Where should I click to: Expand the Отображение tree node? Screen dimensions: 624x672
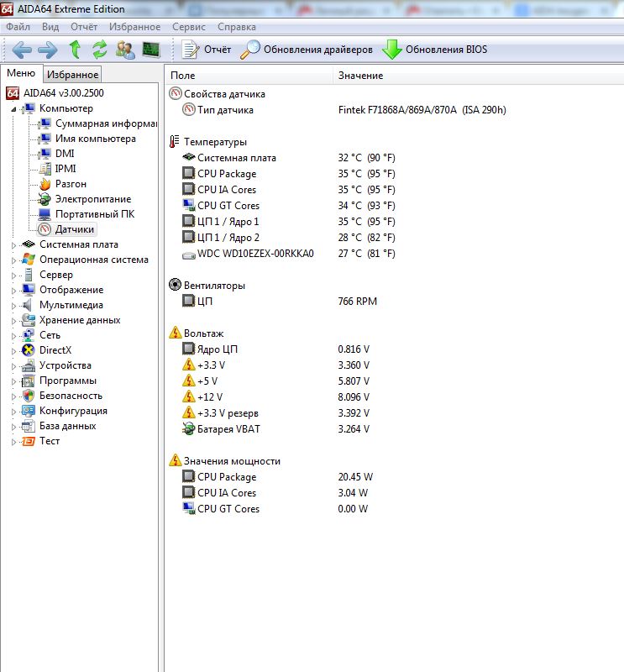tap(13, 291)
